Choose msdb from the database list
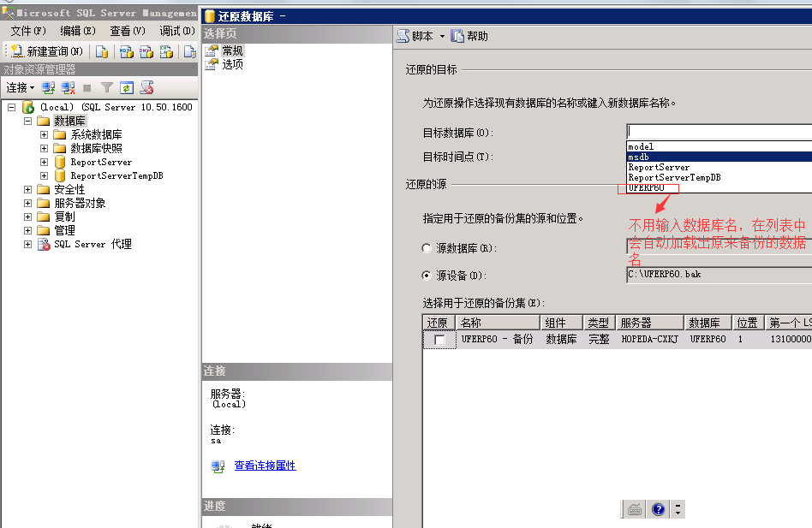812x528 pixels. tap(719, 157)
